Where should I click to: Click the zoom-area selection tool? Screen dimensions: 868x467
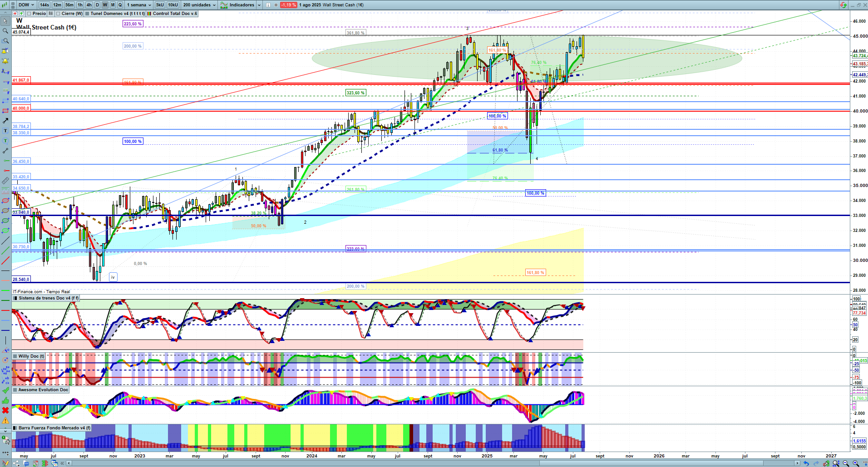[x=5, y=41]
